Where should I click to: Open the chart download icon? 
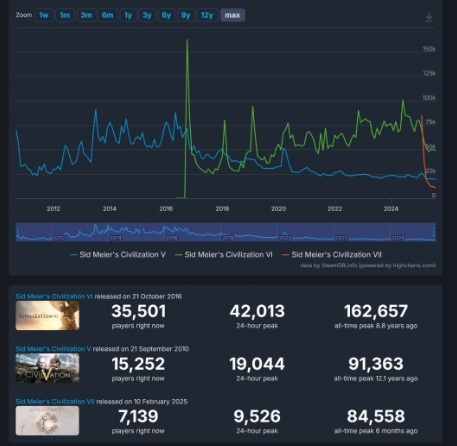tap(429, 17)
